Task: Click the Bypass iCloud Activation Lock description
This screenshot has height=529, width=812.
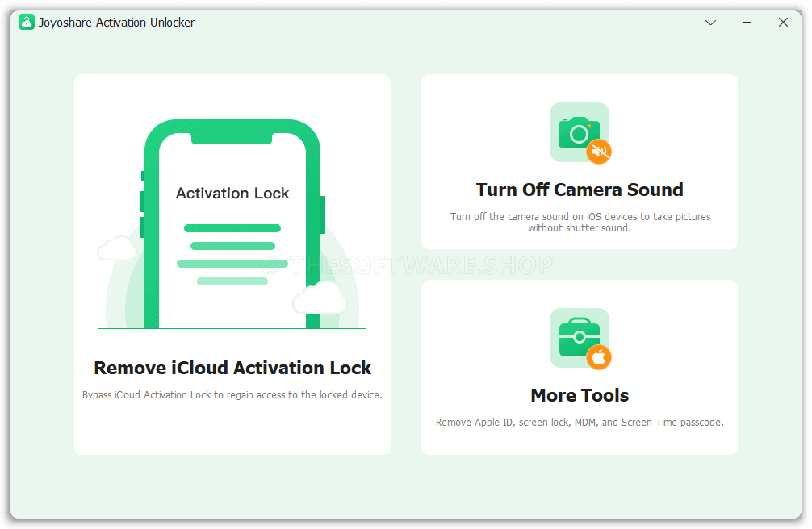Action: [x=232, y=395]
